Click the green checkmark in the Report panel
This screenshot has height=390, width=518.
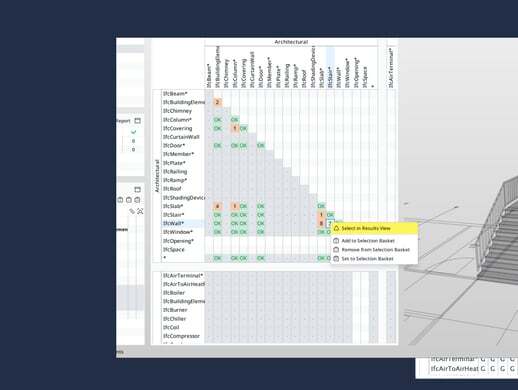pos(134,132)
